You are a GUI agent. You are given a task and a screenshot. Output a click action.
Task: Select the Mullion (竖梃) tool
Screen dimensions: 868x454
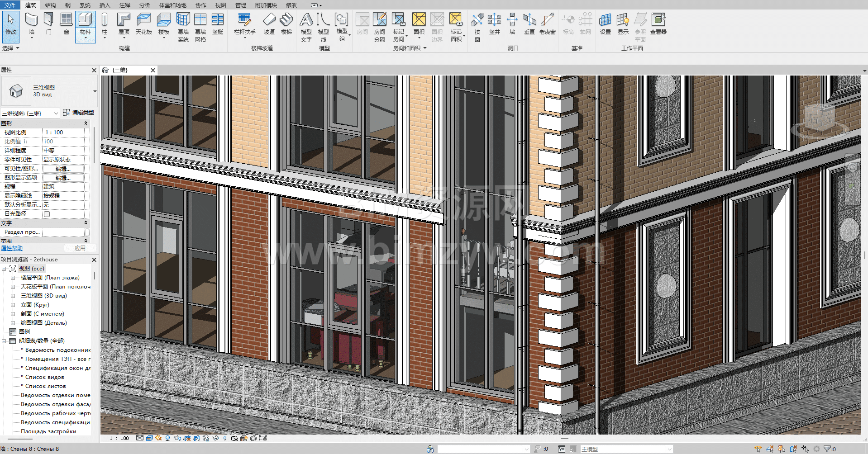pyautogui.click(x=218, y=24)
